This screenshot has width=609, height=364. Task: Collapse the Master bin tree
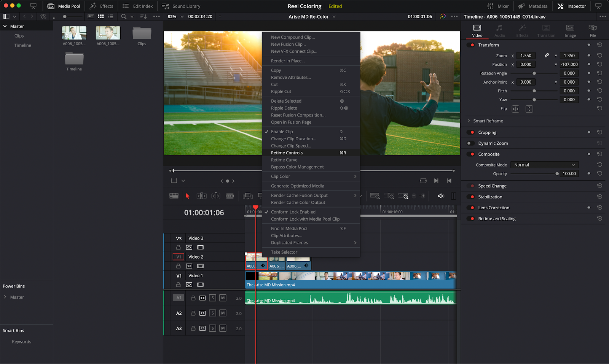(5, 26)
